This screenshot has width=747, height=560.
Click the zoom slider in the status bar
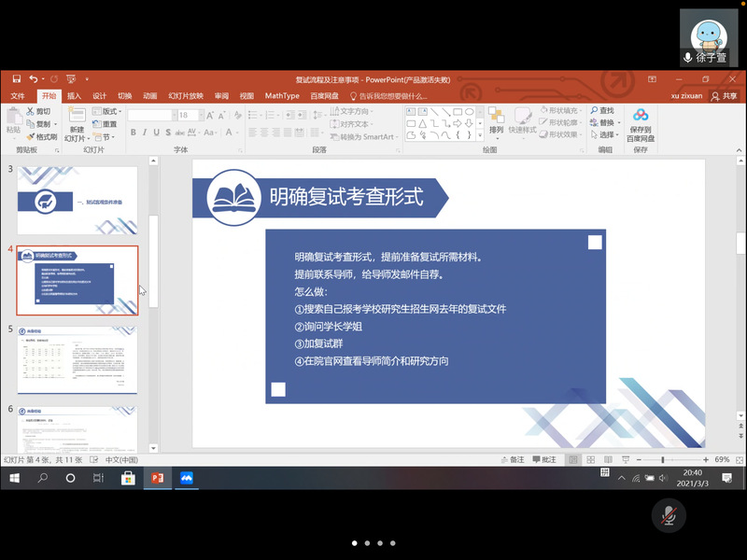pos(663,459)
